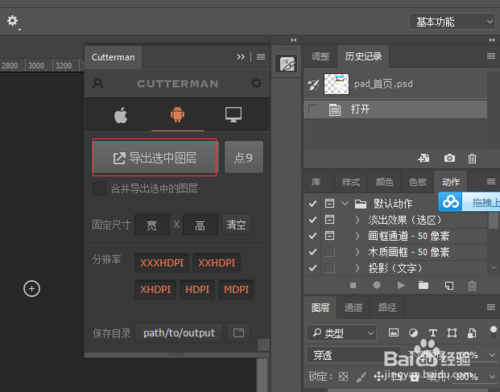Select the Android platform icon
Viewport: 500px width, 392px height.
click(177, 114)
